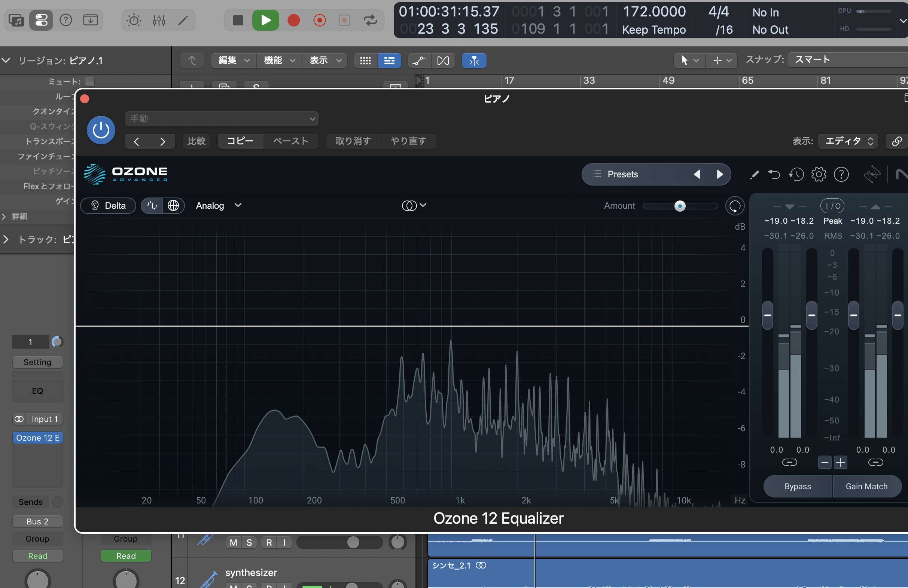Open Quick Help question mark icon
Screen dimensions: 908x588
tap(65, 20)
